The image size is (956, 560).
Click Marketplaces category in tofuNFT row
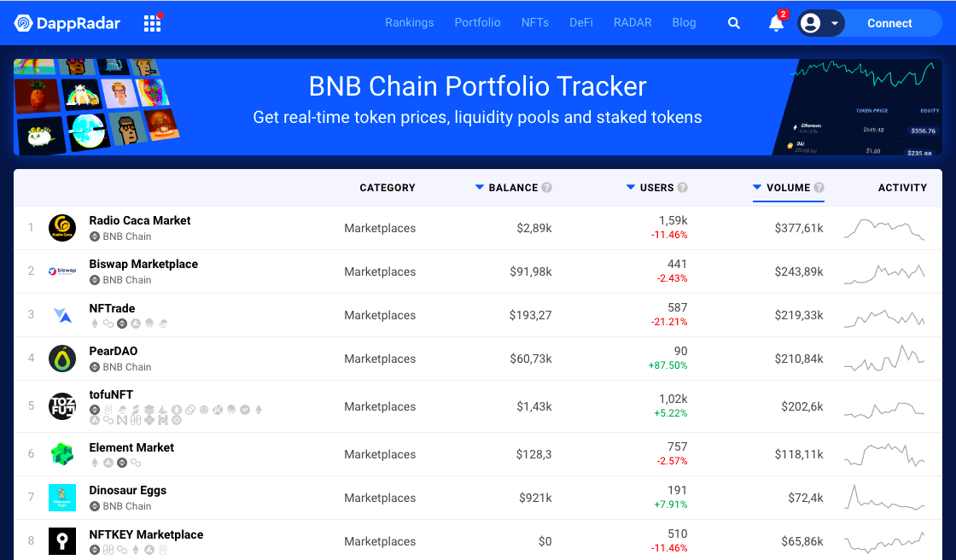(x=380, y=406)
